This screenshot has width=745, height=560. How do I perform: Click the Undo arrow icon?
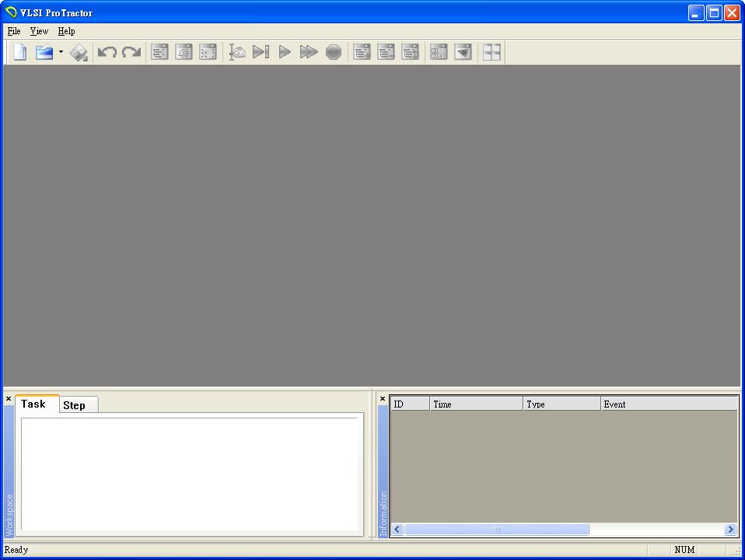[x=107, y=52]
